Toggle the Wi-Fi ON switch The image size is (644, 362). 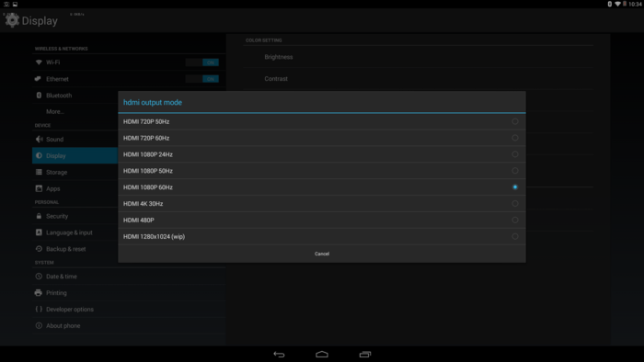[202, 62]
